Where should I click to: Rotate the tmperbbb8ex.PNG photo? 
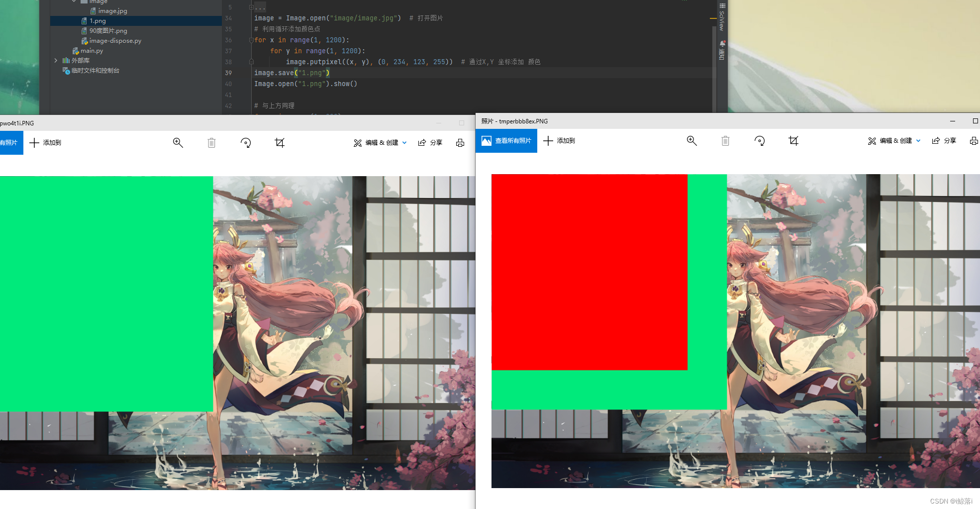click(760, 141)
